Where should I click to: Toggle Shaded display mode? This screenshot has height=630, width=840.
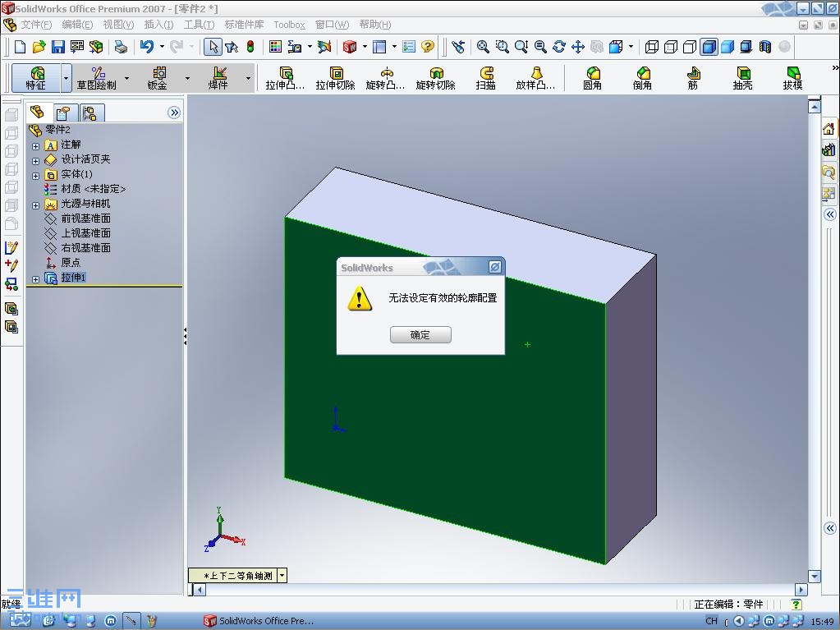728,47
